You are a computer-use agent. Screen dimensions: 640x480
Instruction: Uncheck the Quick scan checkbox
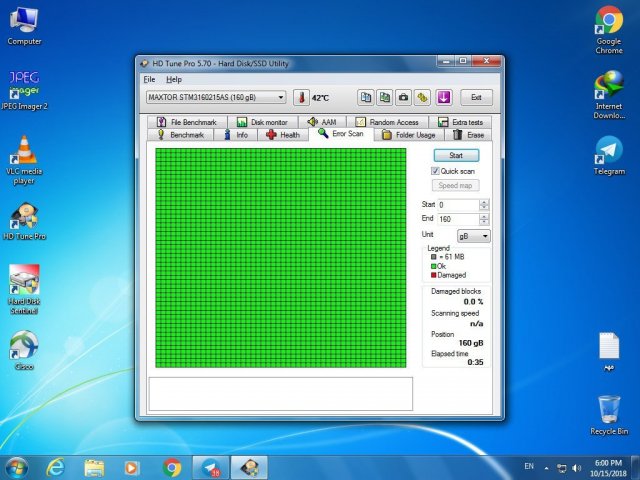coord(434,171)
